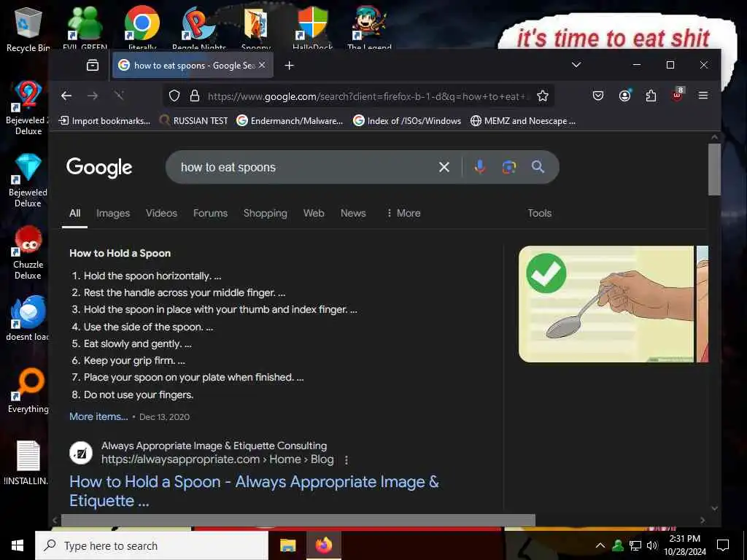747x560 pixels.
Task: Open the Recycle Bin desktop icon
Action: pyautogui.click(x=28, y=28)
